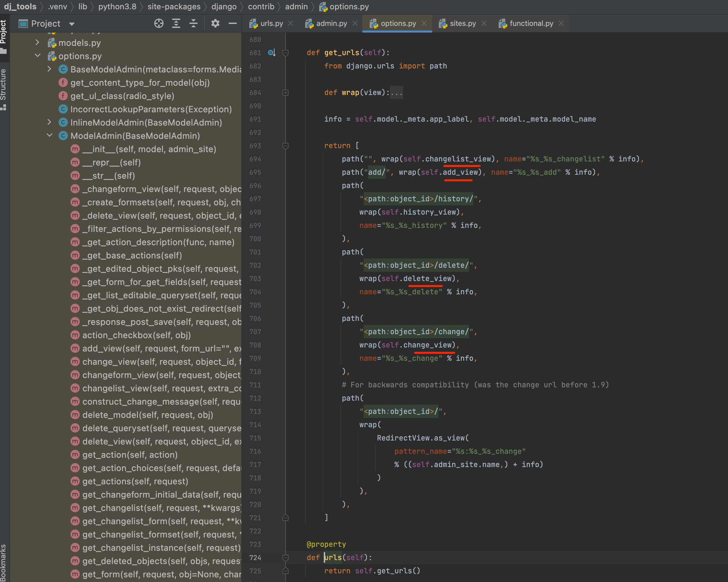The width and height of the screenshot is (728, 582).
Task: Close the admin.py tab
Action: coord(355,23)
